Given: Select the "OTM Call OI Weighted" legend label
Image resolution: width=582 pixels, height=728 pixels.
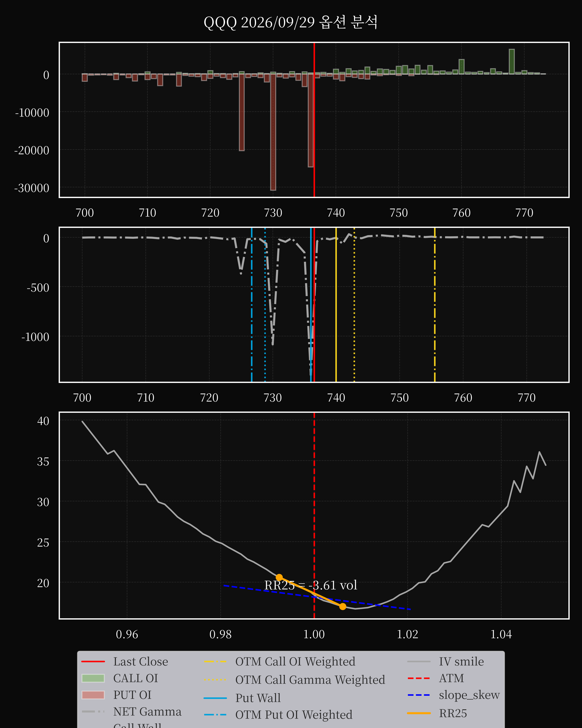Looking at the screenshot, I should [295, 662].
